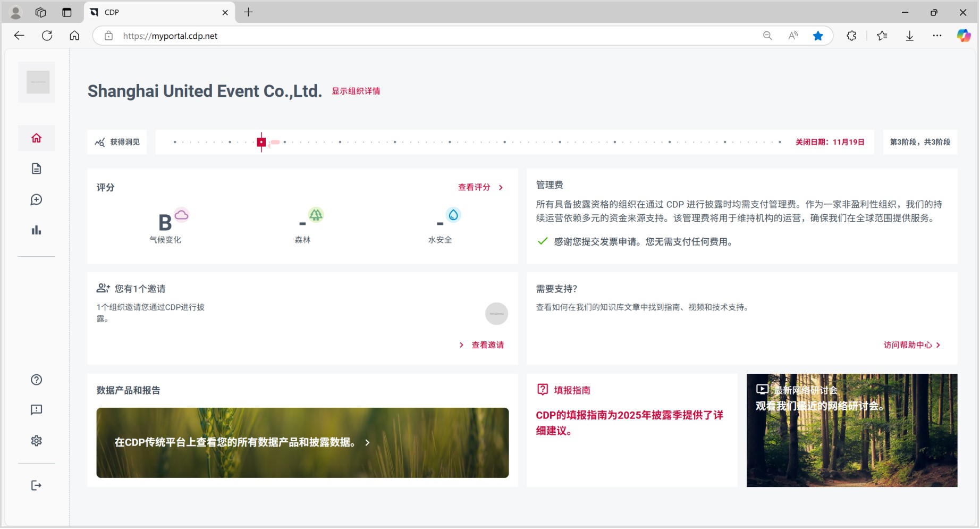Open the browser extensions puzzle icon
The height and width of the screenshot is (529, 980).
pyautogui.click(x=851, y=36)
